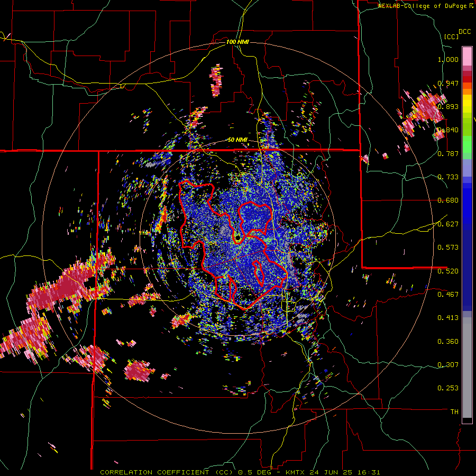Click the gray lower segment of the color bar
This screenshot has width=476, height=476.
pyautogui.click(x=467, y=368)
